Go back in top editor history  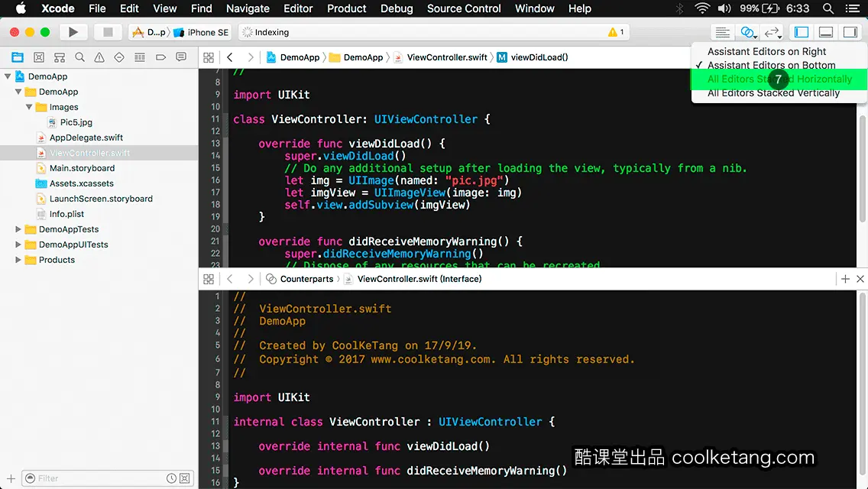tap(230, 57)
